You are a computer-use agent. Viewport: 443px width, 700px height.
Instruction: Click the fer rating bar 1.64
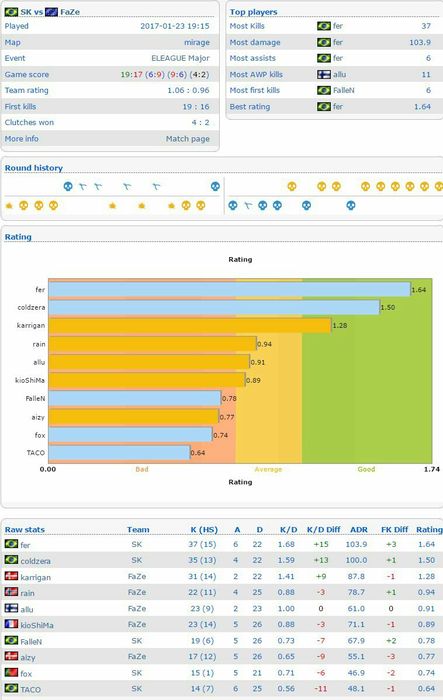pos(230,289)
